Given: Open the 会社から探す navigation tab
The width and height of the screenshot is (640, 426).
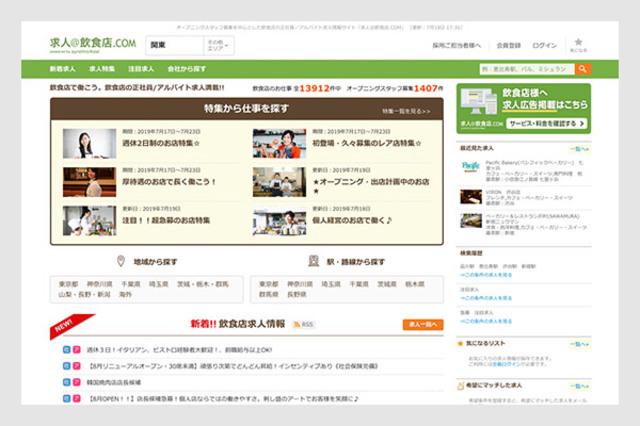Looking at the screenshot, I should click(x=187, y=69).
